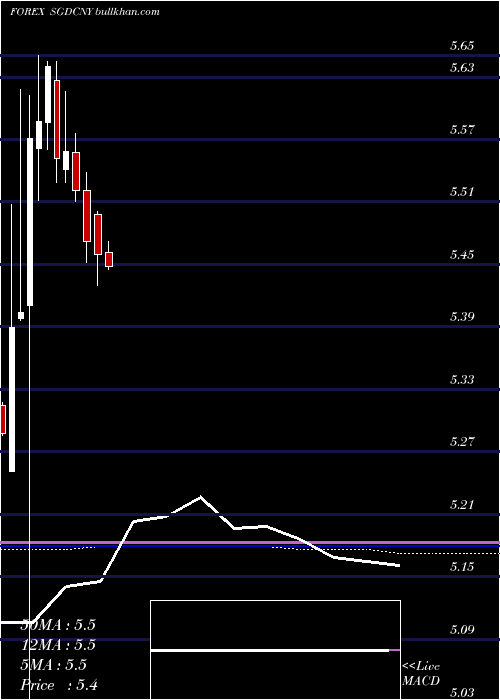The width and height of the screenshot is (500, 700).
Task: Click the 12MA : 5.5 readout
Action: (58, 645)
